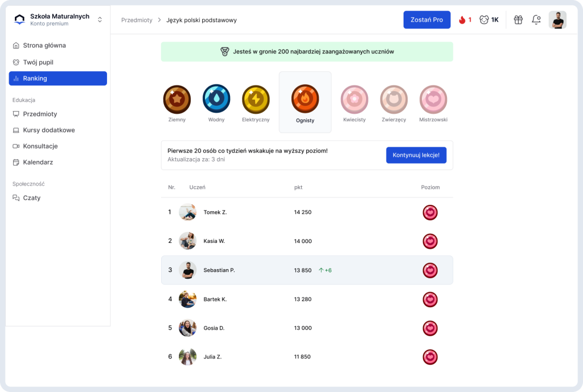583x392 pixels.
Task: Open the gift rewards icon
Action: tap(518, 20)
